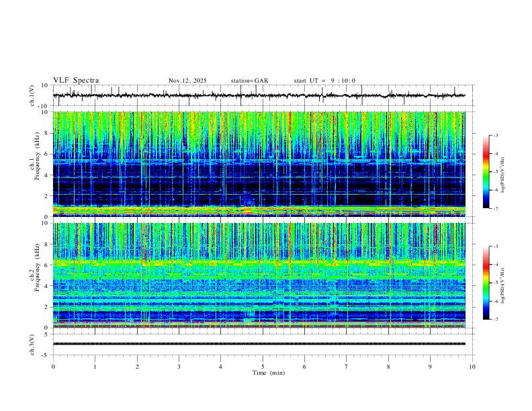Click the 'start UT = 9:10:0' text

pyautogui.click(x=324, y=81)
